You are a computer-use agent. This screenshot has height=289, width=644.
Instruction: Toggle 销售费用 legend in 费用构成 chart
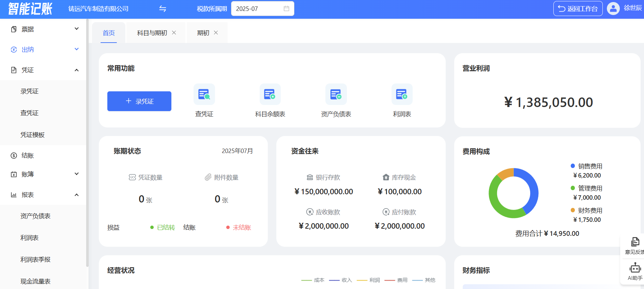tap(586, 166)
